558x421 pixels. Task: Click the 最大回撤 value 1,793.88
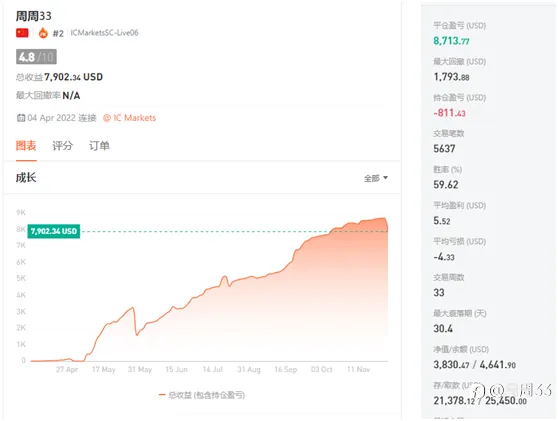pos(451,77)
